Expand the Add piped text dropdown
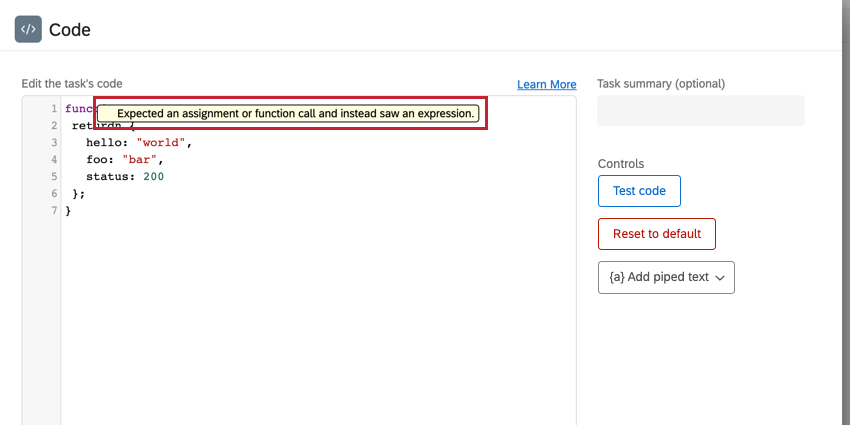Viewport: 850px width, 425px height. [666, 277]
